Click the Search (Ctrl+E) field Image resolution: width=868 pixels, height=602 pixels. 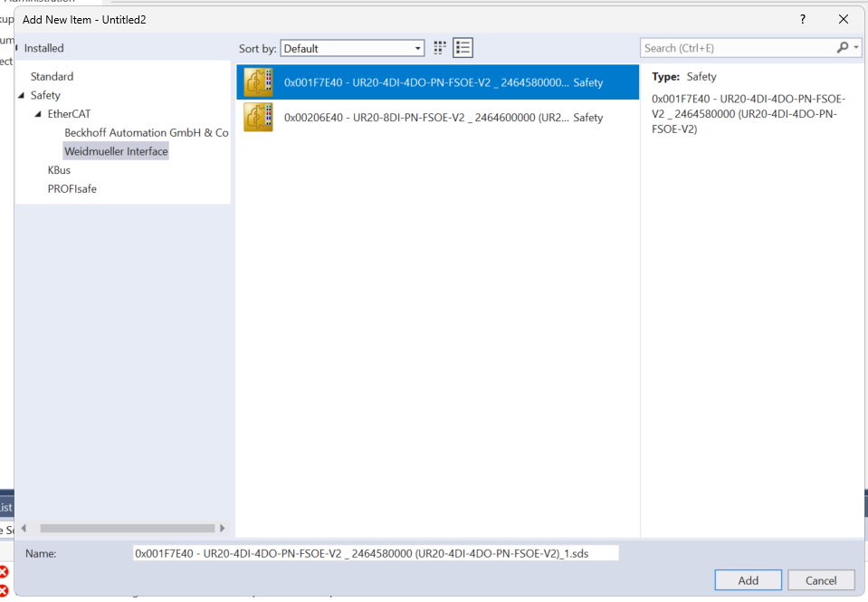point(739,48)
